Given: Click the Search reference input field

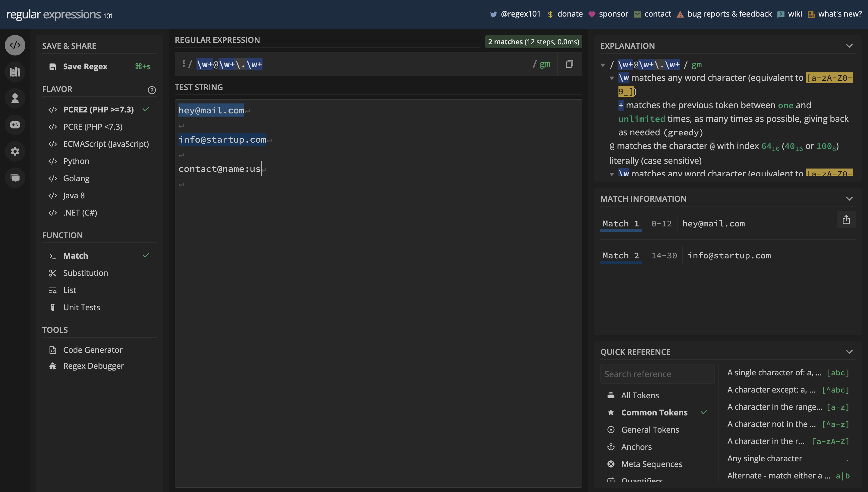Looking at the screenshot, I should (657, 374).
